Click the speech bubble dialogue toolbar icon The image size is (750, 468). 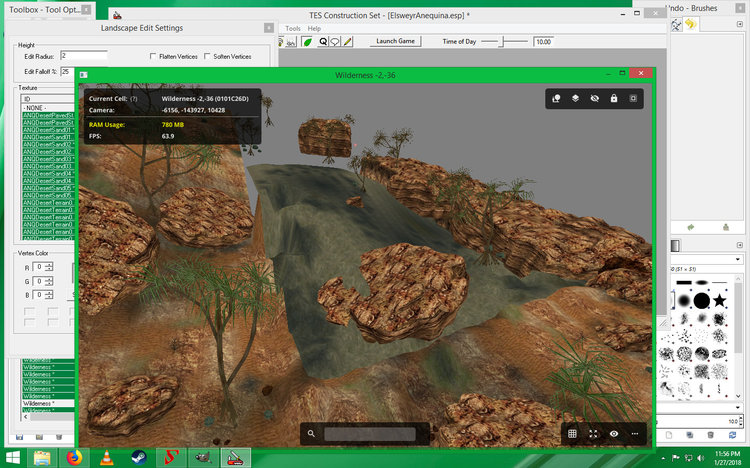click(335, 42)
